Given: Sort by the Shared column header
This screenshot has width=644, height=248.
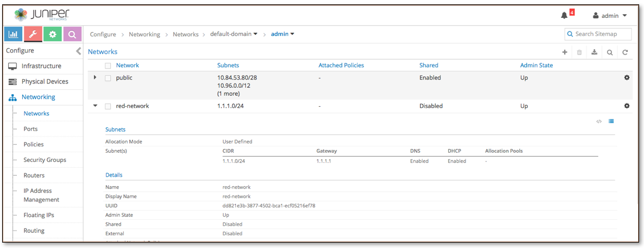Looking at the screenshot, I should tap(429, 65).
